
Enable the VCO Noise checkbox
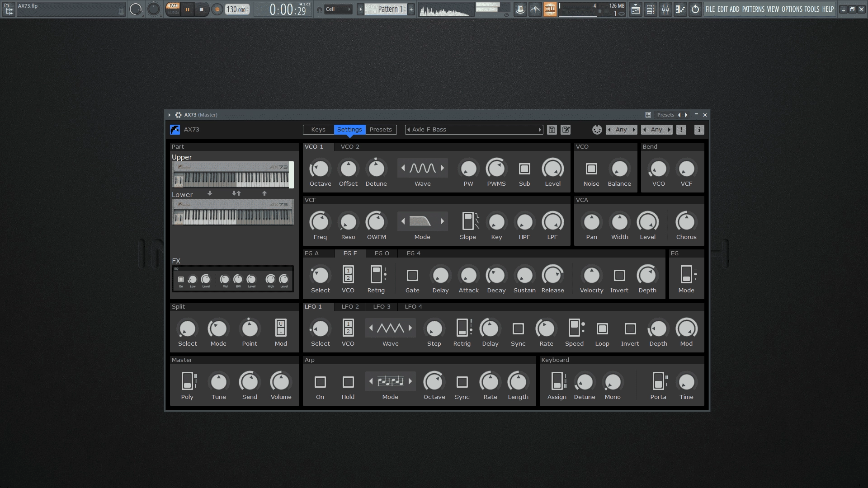(x=591, y=169)
